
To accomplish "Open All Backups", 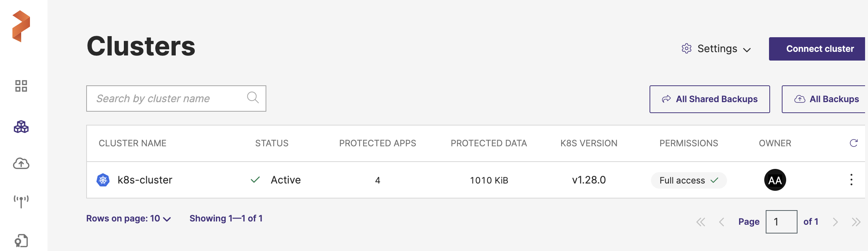I will [x=826, y=99].
